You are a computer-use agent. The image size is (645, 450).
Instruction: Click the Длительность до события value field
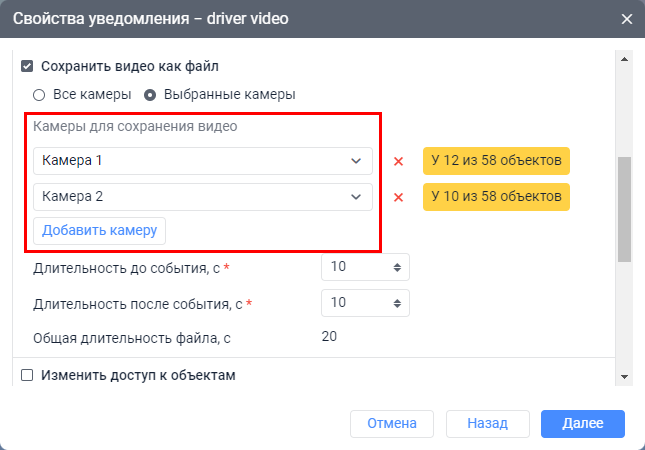358,268
